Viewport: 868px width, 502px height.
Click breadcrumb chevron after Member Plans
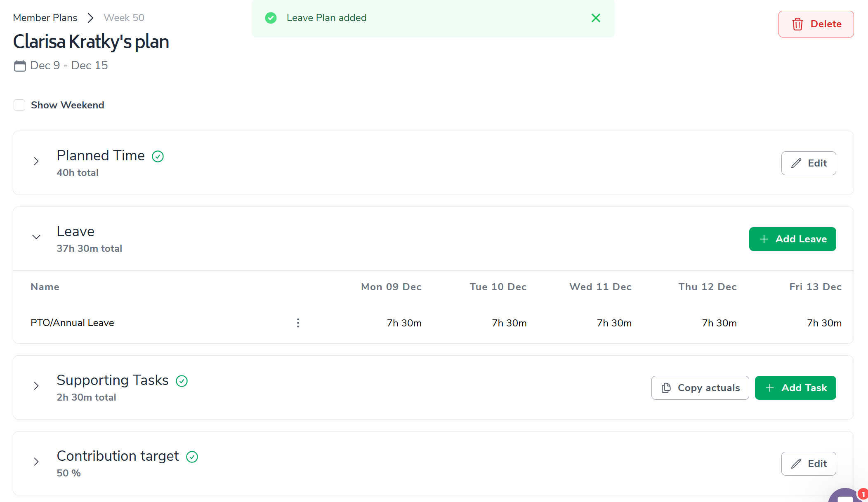point(90,18)
